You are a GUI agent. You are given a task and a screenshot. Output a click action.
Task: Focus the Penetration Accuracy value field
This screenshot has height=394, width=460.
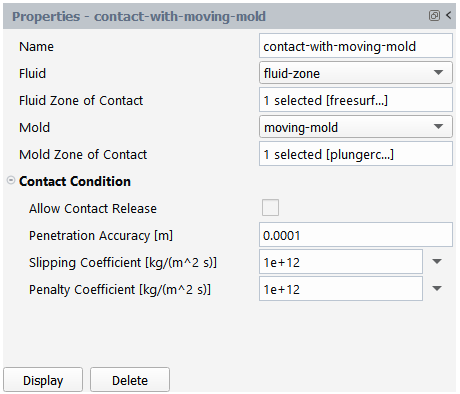[356, 235]
